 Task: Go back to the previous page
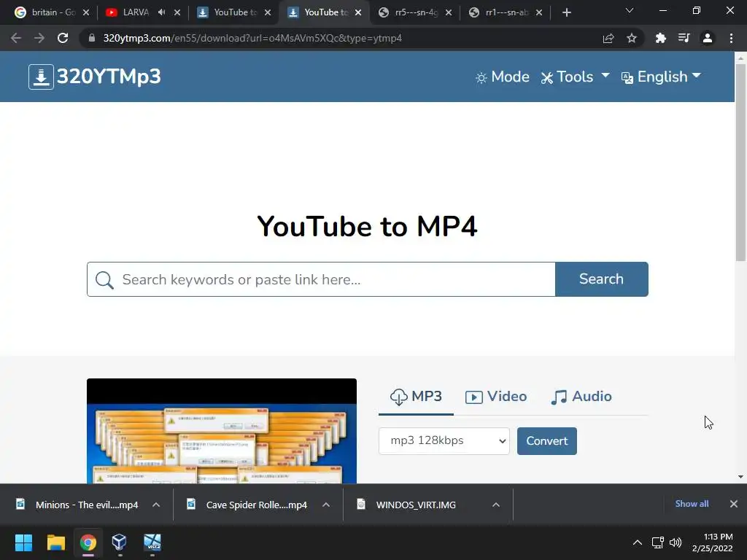click(x=16, y=38)
